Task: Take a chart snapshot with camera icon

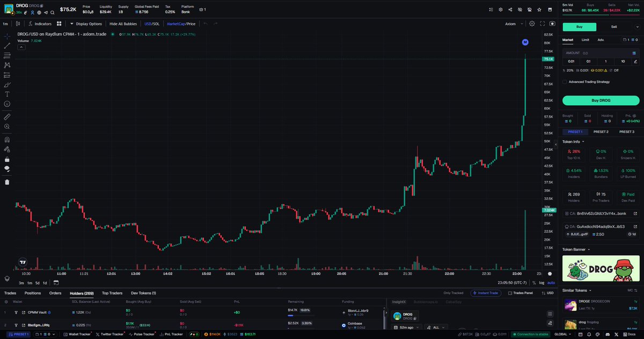Action: coord(551,24)
